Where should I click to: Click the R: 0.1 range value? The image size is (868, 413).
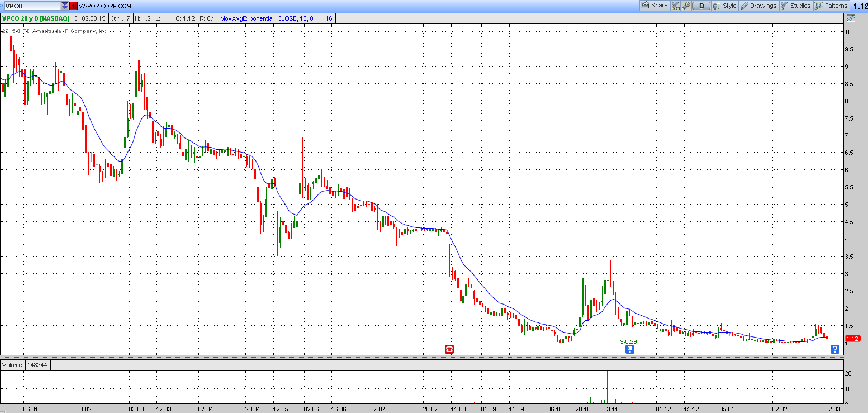coord(207,18)
